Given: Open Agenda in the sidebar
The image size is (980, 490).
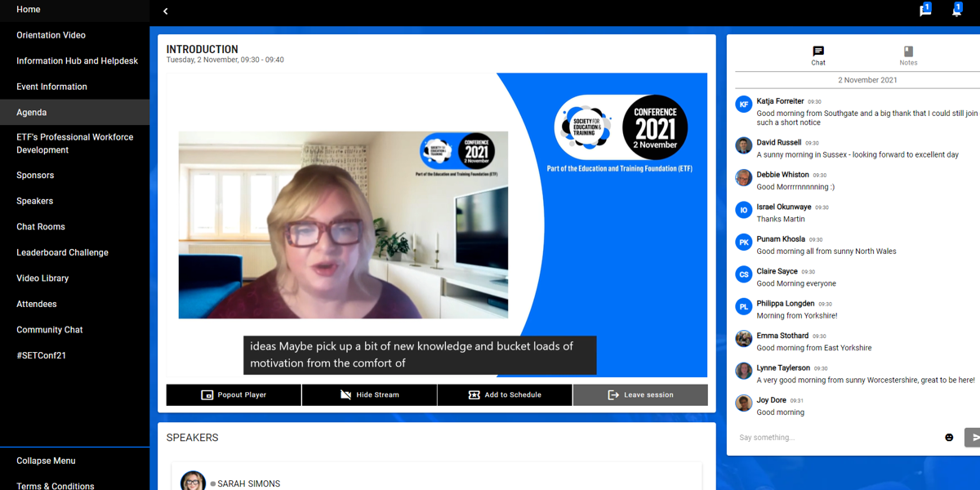Looking at the screenshot, I should coord(32,113).
